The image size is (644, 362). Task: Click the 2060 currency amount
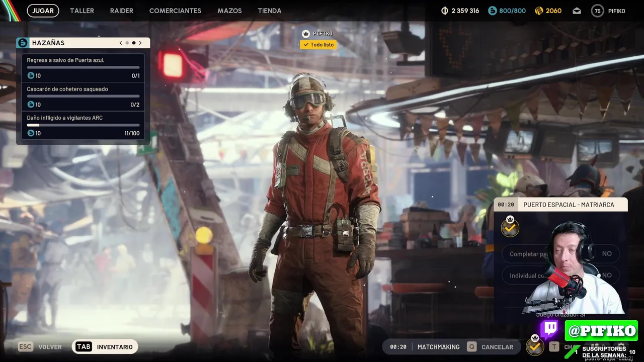(x=553, y=11)
